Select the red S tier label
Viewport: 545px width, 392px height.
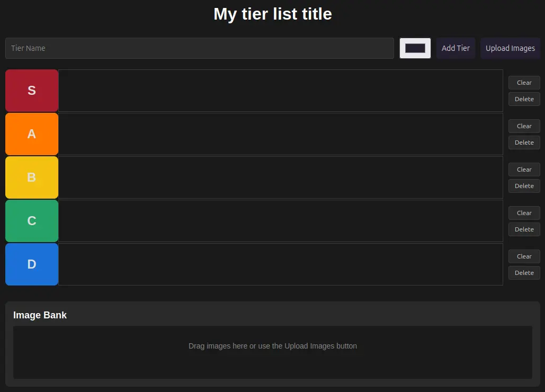(31, 90)
